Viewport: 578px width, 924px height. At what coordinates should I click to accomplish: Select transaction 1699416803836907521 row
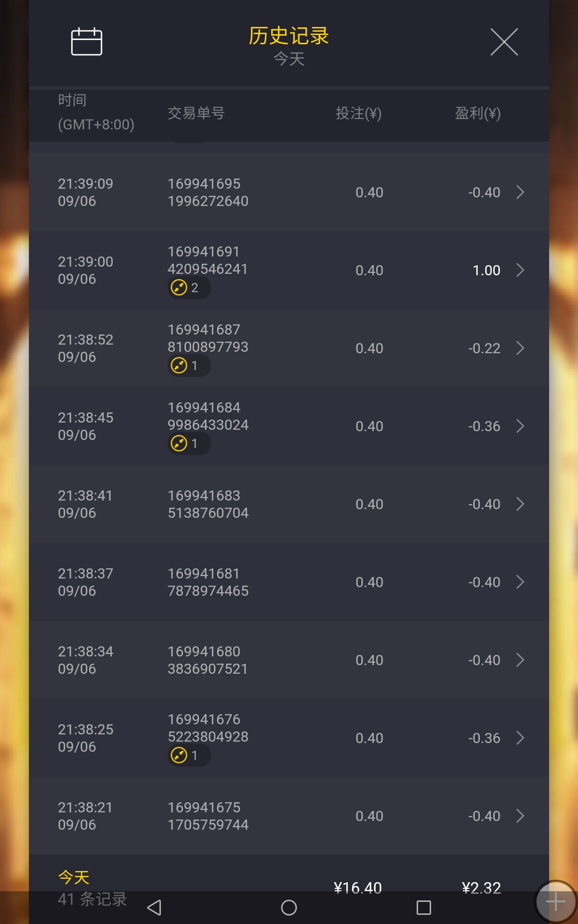(x=289, y=660)
